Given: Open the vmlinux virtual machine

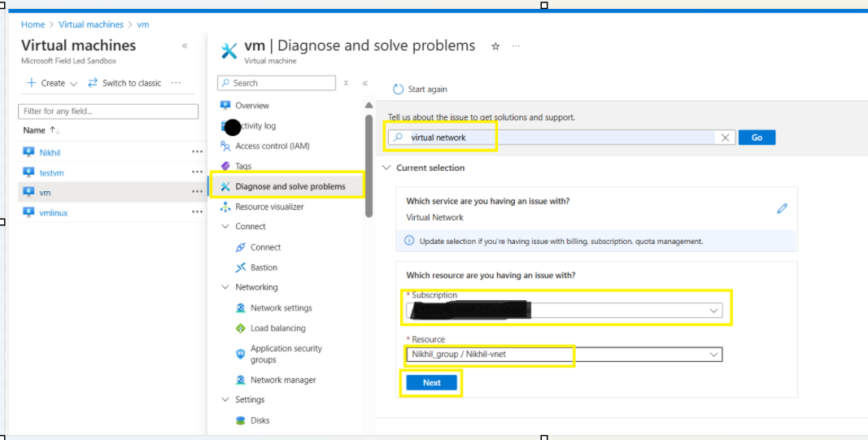Looking at the screenshot, I should [54, 212].
